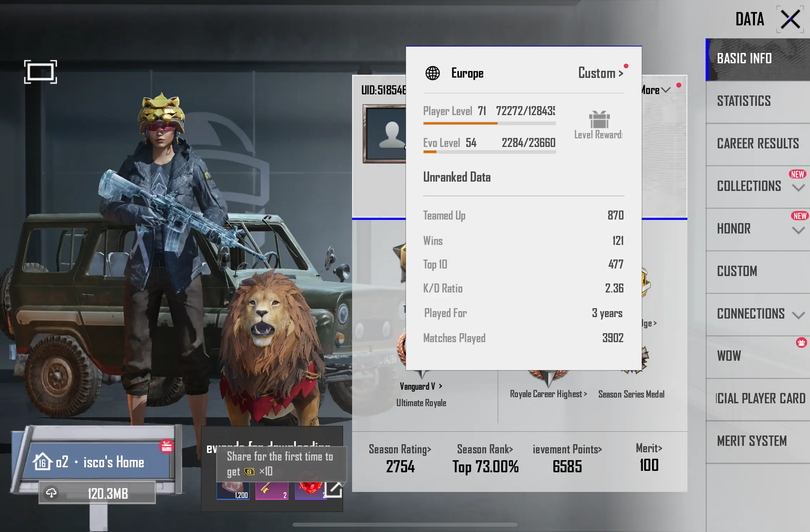Tap the cloud download icon beside 120.3MB
The width and height of the screenshot is (810, 532).
(51, 493)
